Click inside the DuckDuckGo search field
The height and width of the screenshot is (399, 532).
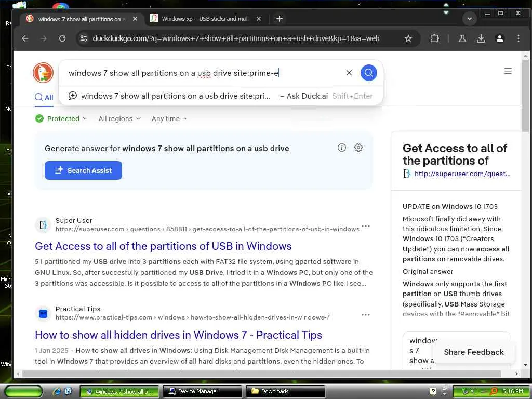point(204,73)
